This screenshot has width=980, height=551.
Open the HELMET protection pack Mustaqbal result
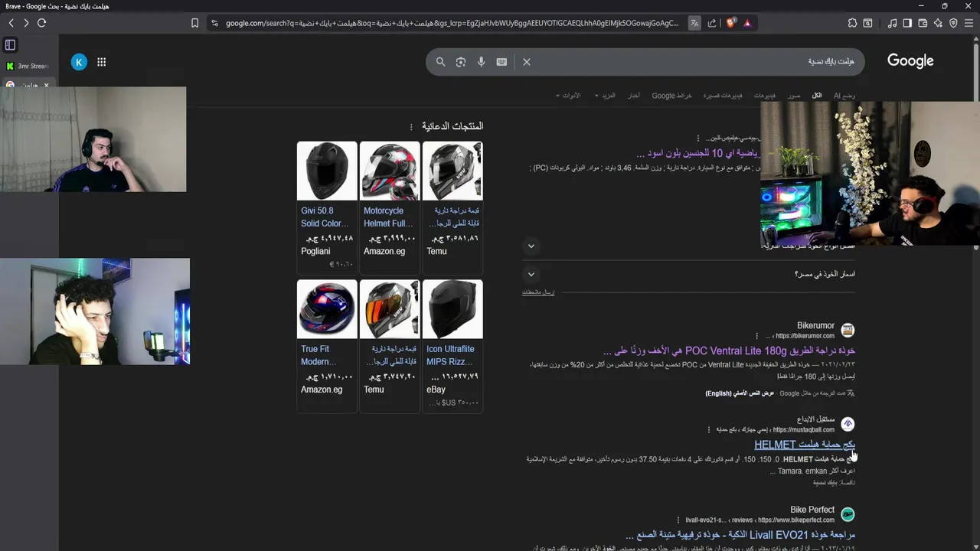(805, 445)
